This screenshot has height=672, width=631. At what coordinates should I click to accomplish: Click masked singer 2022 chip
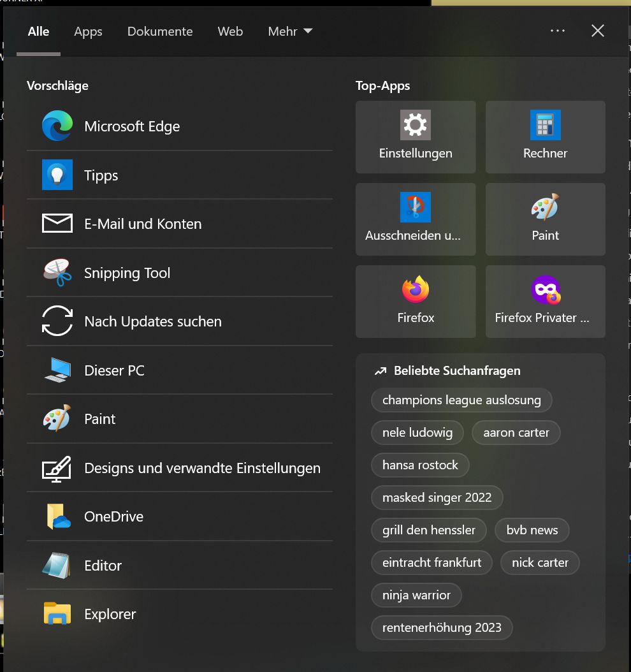click(x=437, y=497)
